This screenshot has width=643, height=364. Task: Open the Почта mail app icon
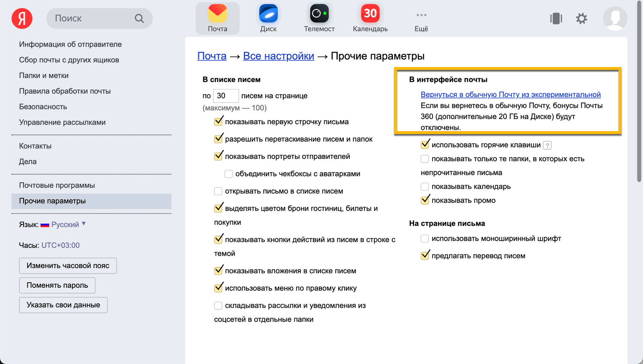[218, 18]
